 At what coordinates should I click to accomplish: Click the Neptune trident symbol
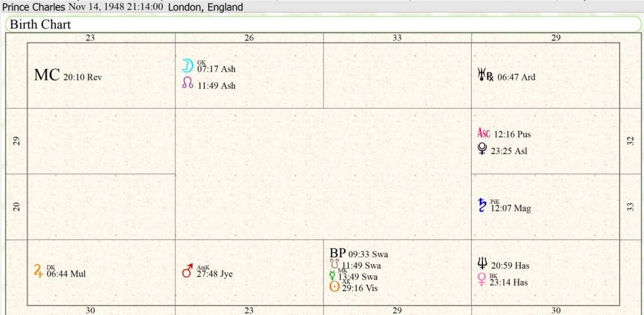pyautogui.click(x=482, y=265)
